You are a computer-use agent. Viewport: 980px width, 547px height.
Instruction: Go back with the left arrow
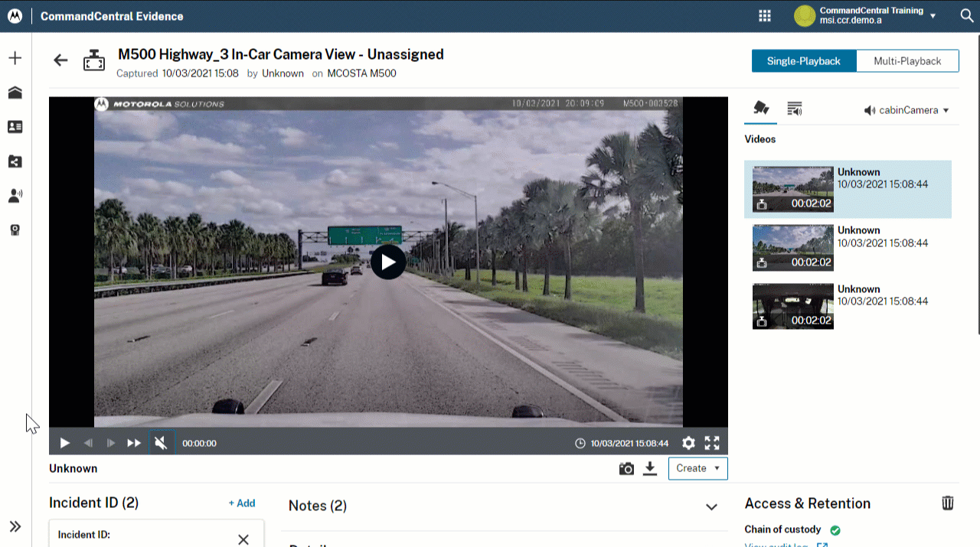[60, 61]
